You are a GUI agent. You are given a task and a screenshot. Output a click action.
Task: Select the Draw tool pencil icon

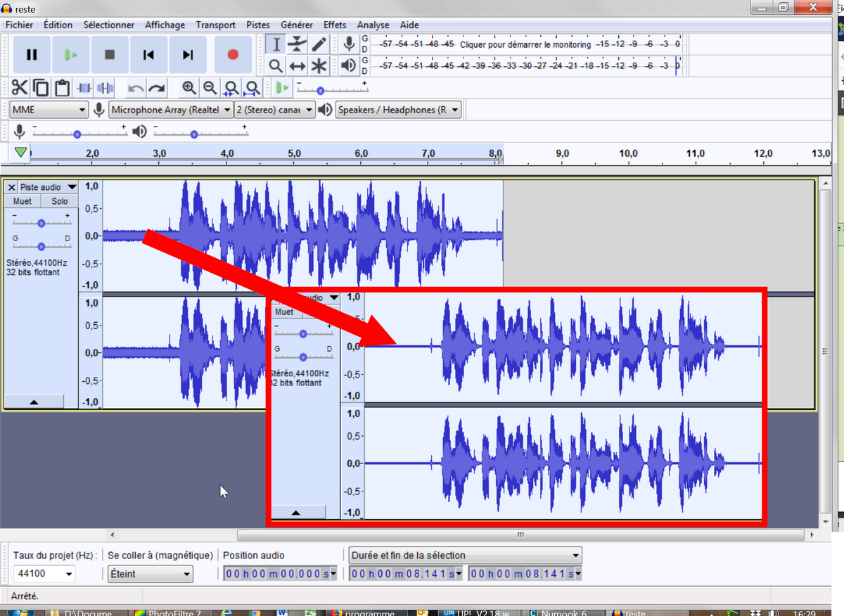click(x=318, y=44)
